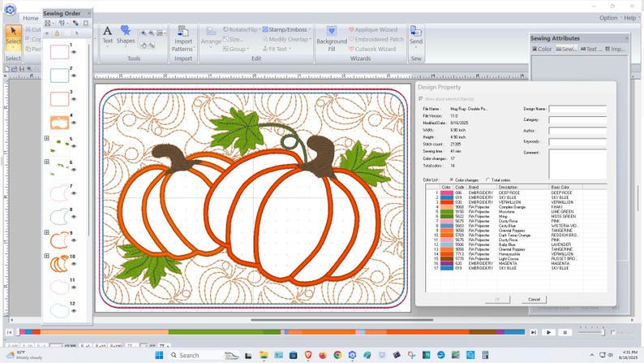Click the Save icon in quick toolbar
Screen dimensions: 644x363
(x=22, y=69)
